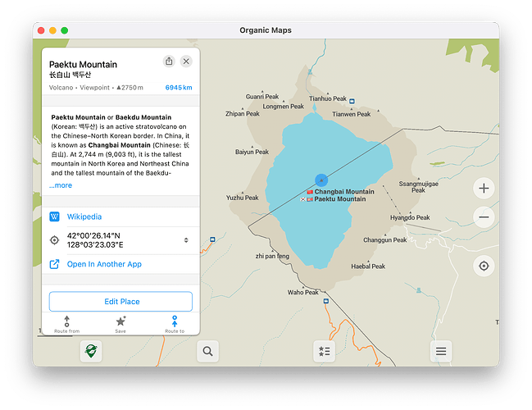
Task: Maximize the Organic Maps window with green button
Action: point(65,30)
